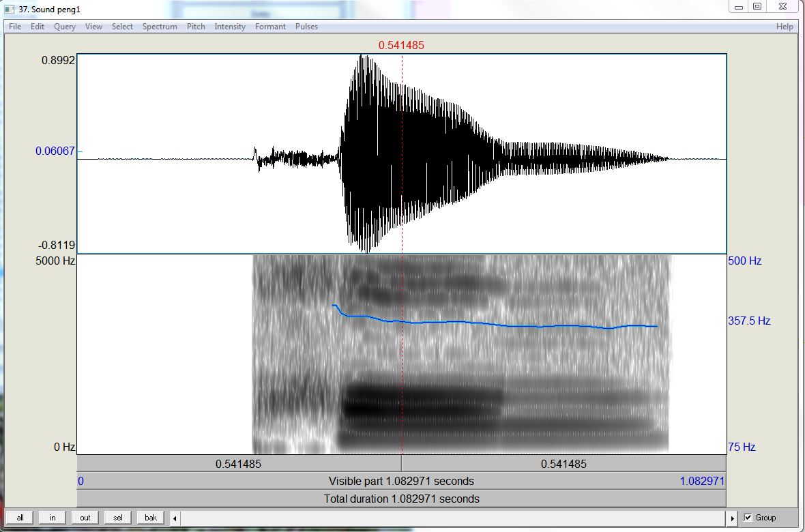The width and height of the screenshot is (805, 532).
Task: Click the 'out' zoom button
Action: [x=85, y=518]
